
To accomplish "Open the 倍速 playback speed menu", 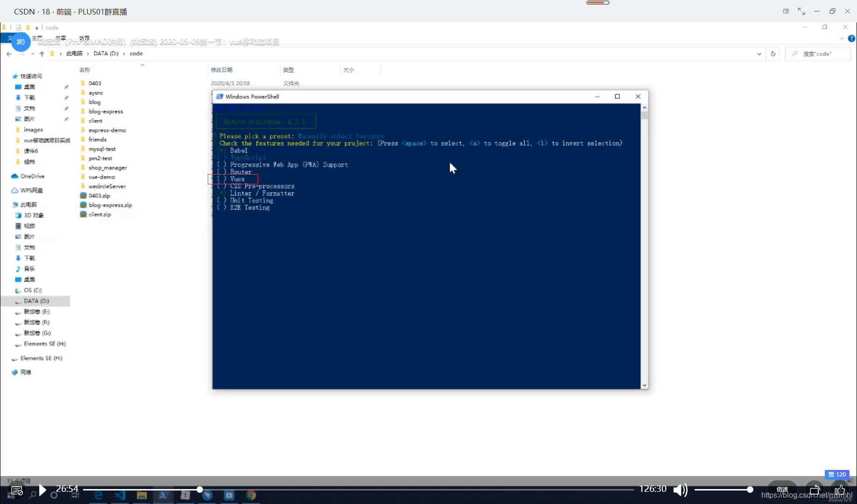I will pos(782,490).
